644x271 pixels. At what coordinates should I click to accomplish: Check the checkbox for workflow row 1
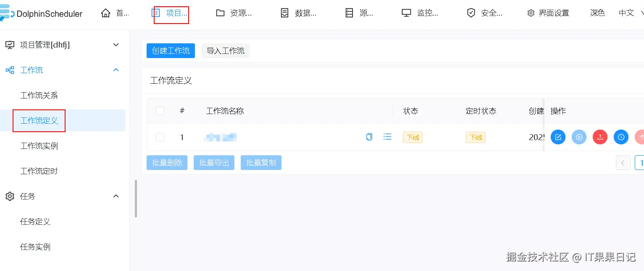160,137
